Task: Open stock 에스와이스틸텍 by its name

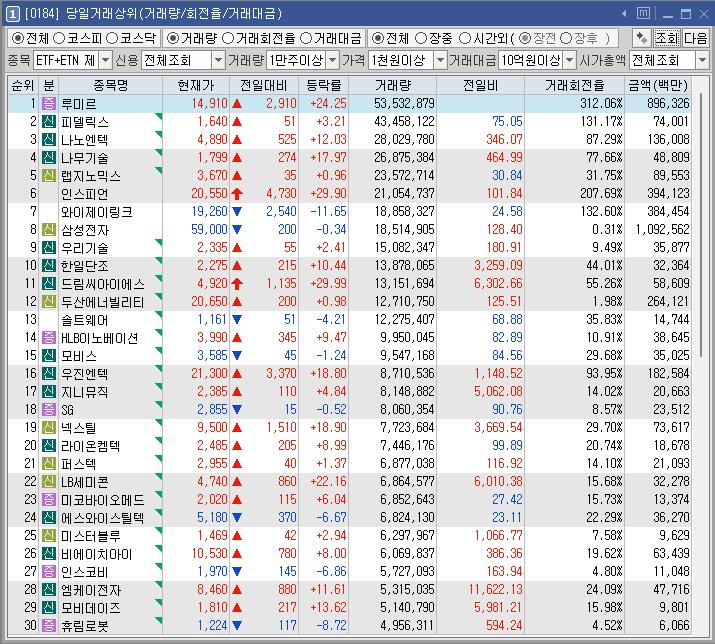Action: (103, 518)
